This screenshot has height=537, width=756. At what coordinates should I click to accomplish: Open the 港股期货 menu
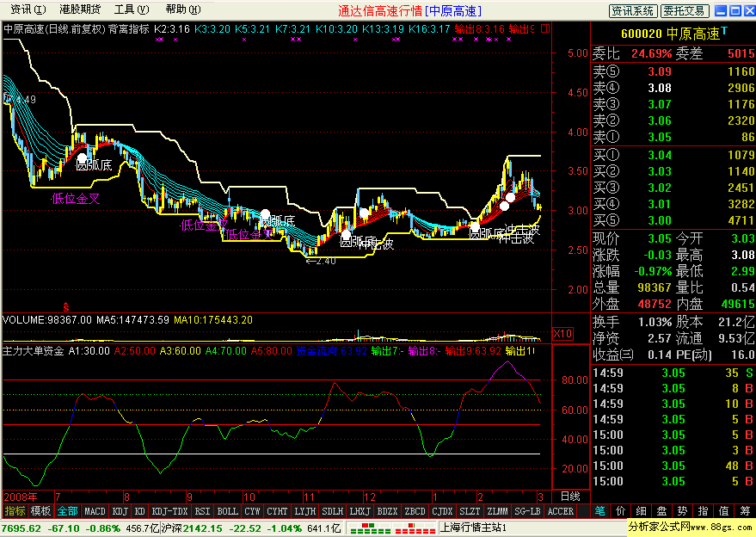coord(80,9)
